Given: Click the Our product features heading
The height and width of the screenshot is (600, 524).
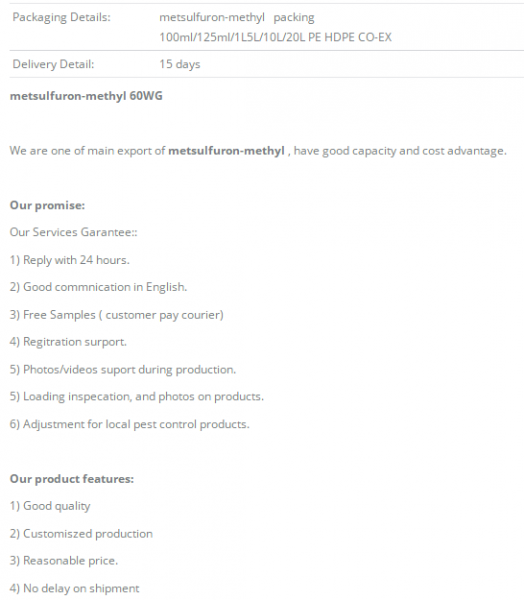Looking at the screenshot, I should [x=72, y=479].
